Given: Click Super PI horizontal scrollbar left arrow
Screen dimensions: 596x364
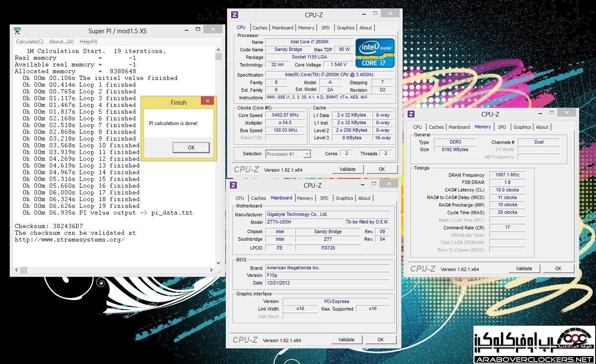Looking at the screenshot, I should pyautogui.click(x=17, y=270).
